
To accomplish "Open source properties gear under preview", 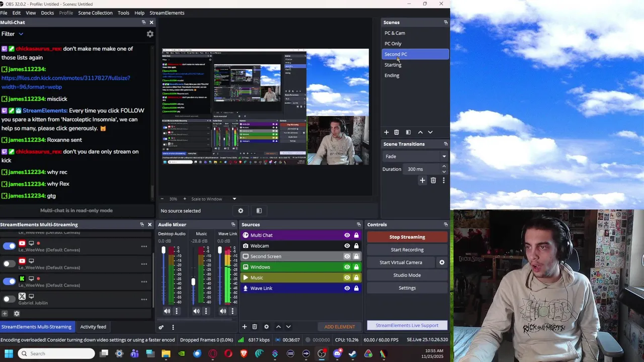I will click(240, 211).
